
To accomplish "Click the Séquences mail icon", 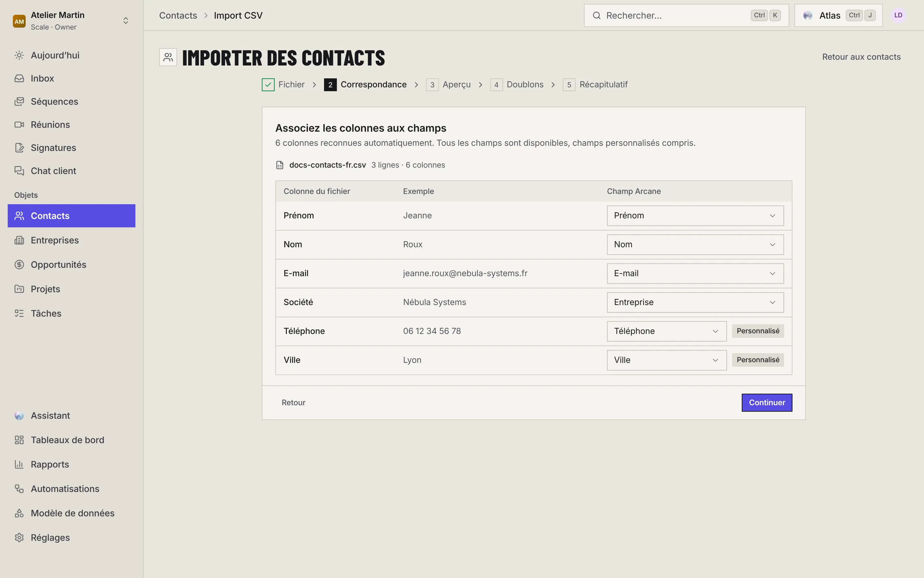I will (x=19, y=102).
